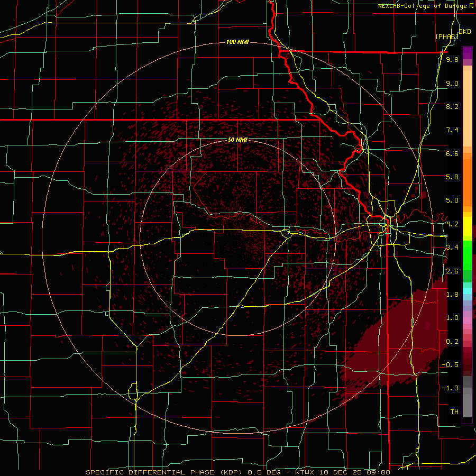The image size is (476, 476).
Task: Click the 7.4 scale value label
Action: coord(452,130)
